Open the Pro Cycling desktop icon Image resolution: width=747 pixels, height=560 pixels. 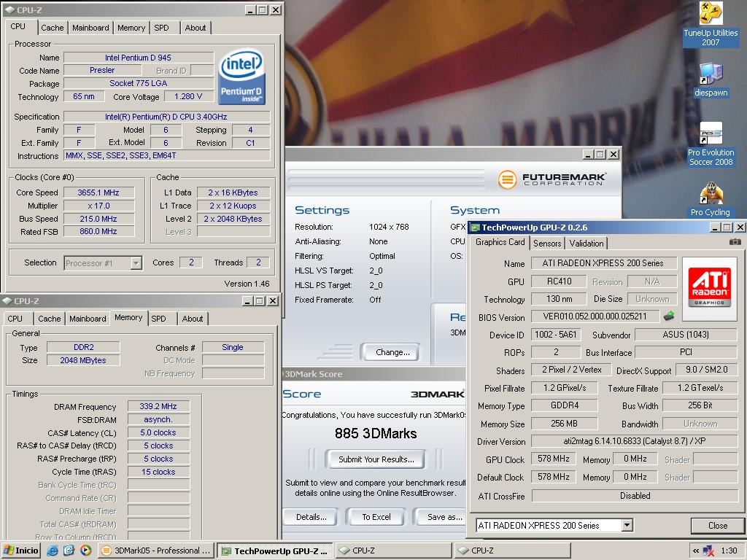pos(711,200)
